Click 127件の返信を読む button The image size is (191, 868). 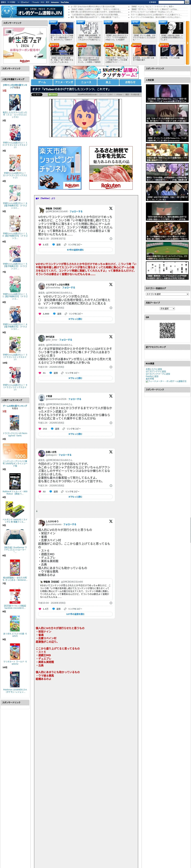click(75, 614)
